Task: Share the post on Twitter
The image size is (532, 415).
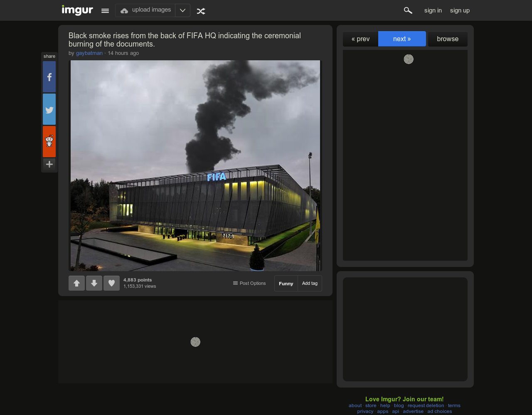Action: pyautogui.click(x=49, y=109)
